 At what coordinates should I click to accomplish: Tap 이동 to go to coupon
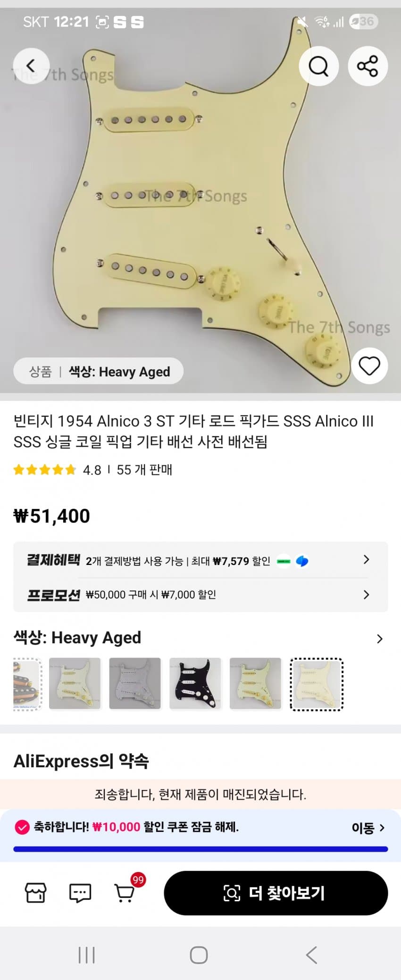click(368, 828)
